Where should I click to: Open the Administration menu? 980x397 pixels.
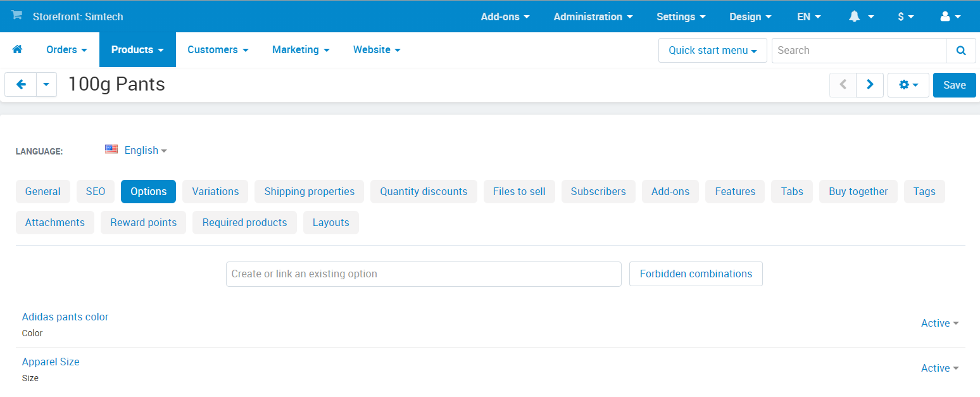tap(593, 17)
